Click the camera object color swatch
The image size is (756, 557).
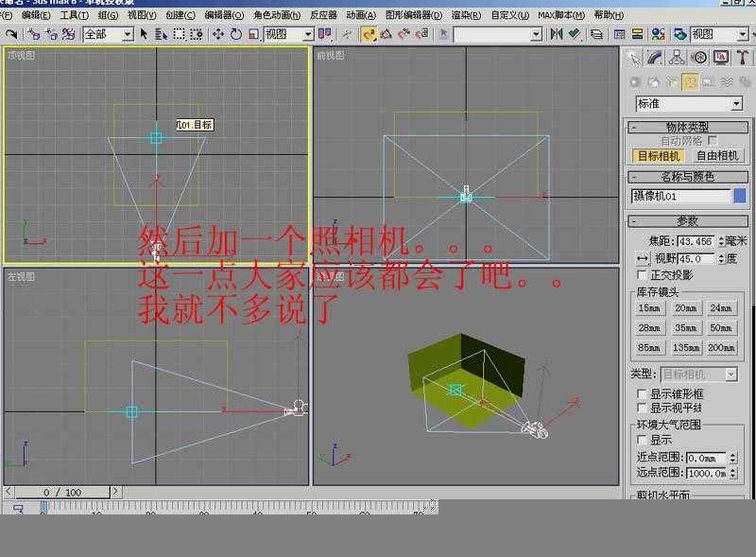[740, 196]
